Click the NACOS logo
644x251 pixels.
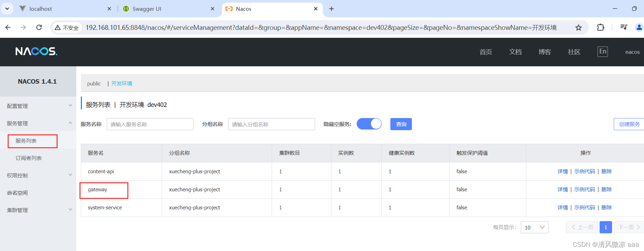pos(36,51)
